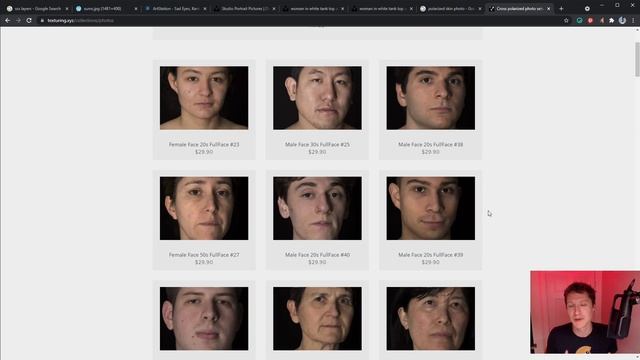Viewport: 640px width, 360px height.
Task: Click 'Female Face 50s FullFace #27' title link
Action: [204, 255]
